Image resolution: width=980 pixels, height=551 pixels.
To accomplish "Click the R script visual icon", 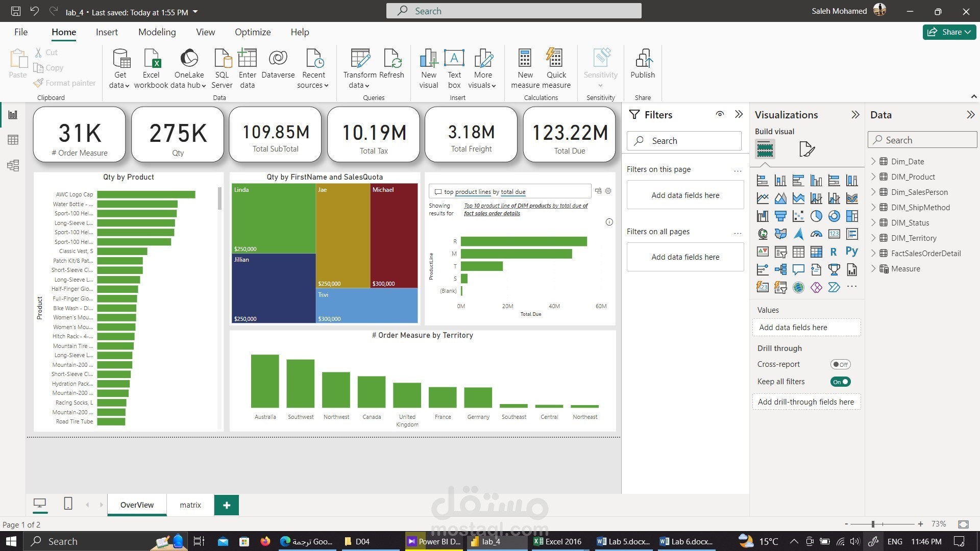I will 833,252.
